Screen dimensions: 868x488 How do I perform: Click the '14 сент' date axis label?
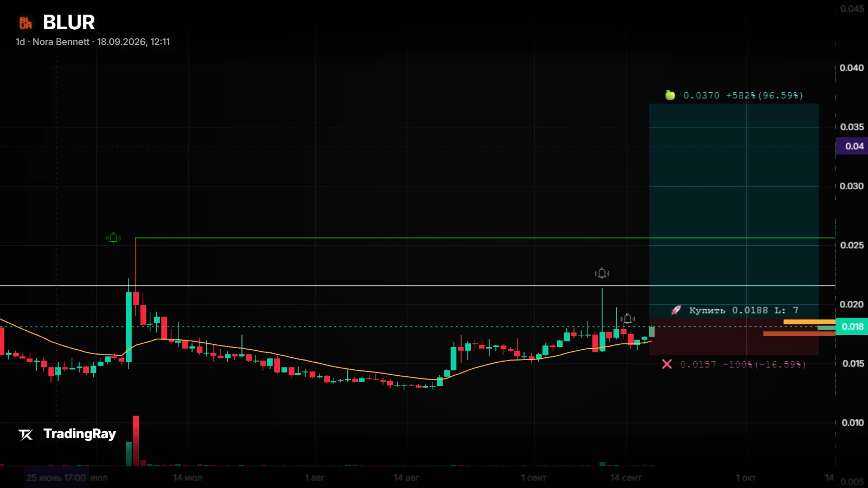click(x=626, y=478)
